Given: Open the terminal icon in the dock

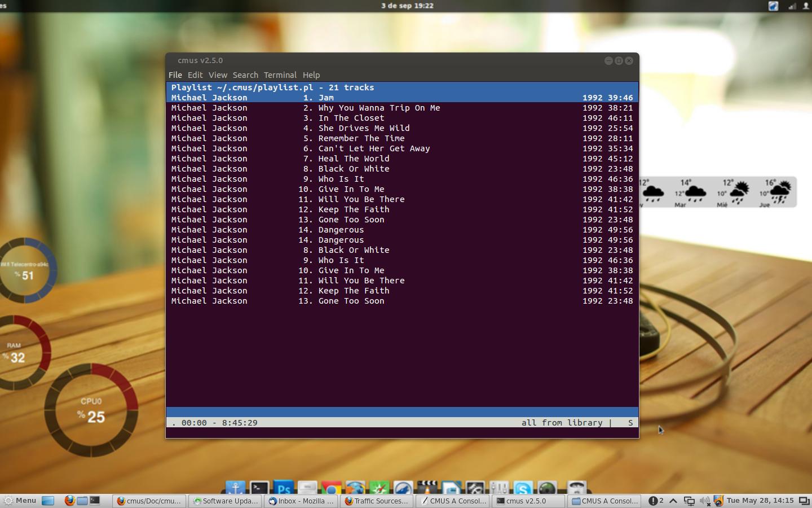Looking at the screenshot, I should (259, 489).
